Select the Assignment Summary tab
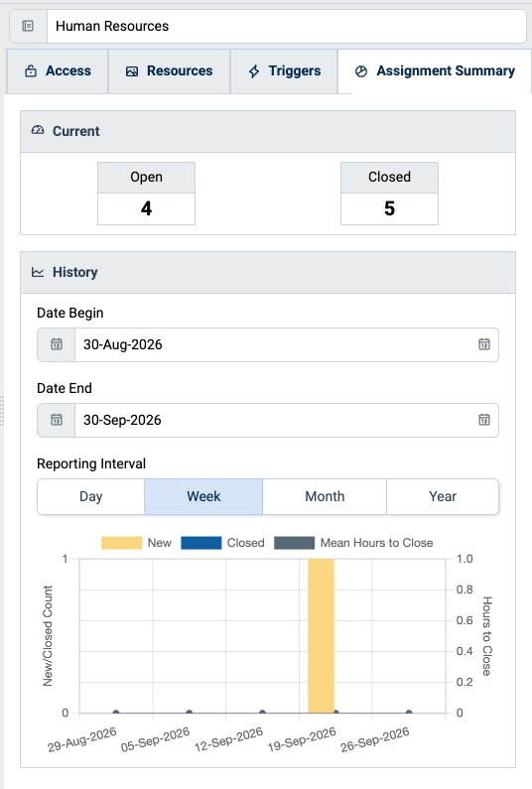Screen dimensions: 532x789 (x=435, y=70)
